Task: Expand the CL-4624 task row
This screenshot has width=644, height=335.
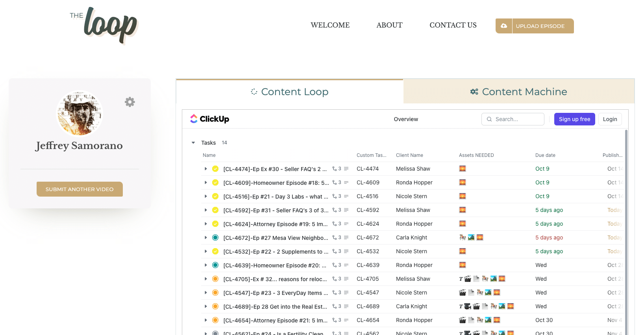Action: (205, 224)
